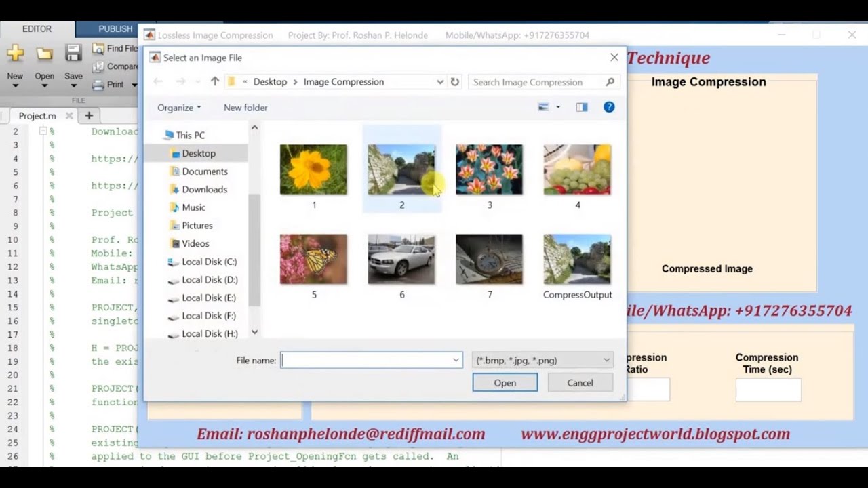
Task: Toggle the preview pane icon
Action: (582, 107)
